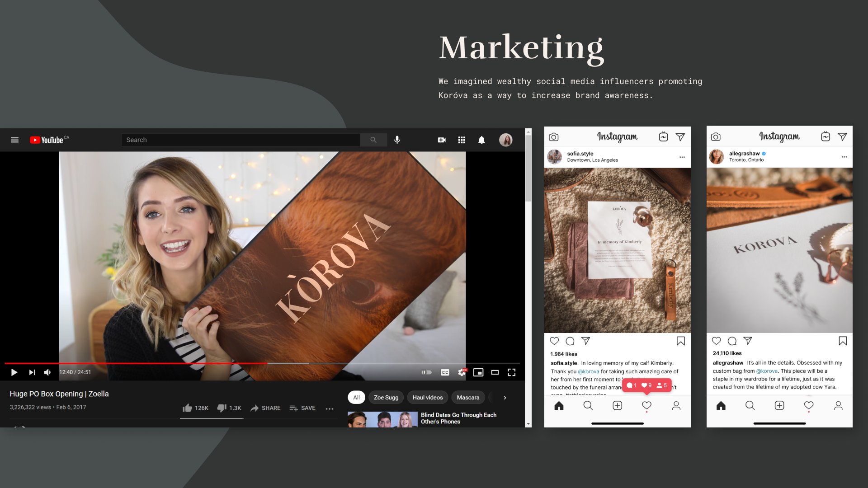Image resolution: width=868 pixels, height=488 pixels.
Task: Open the YouTube apps grid icon
Action: [462, 140]
